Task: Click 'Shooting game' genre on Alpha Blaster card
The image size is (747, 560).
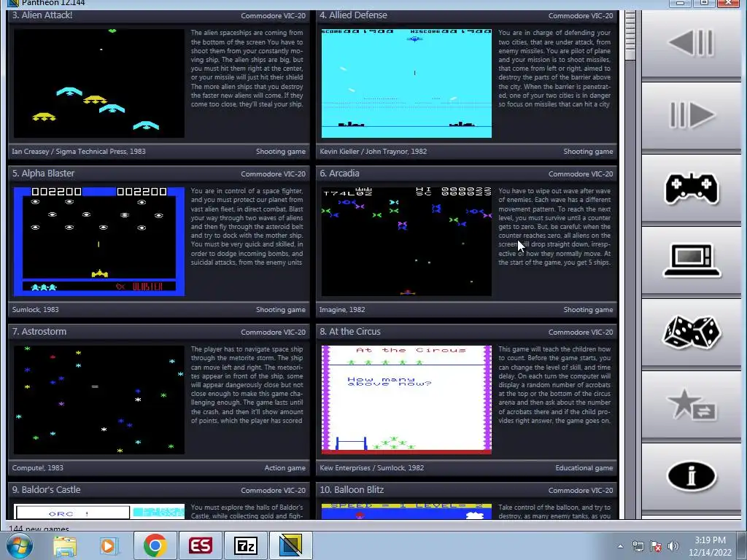Action: pos(281,309)
